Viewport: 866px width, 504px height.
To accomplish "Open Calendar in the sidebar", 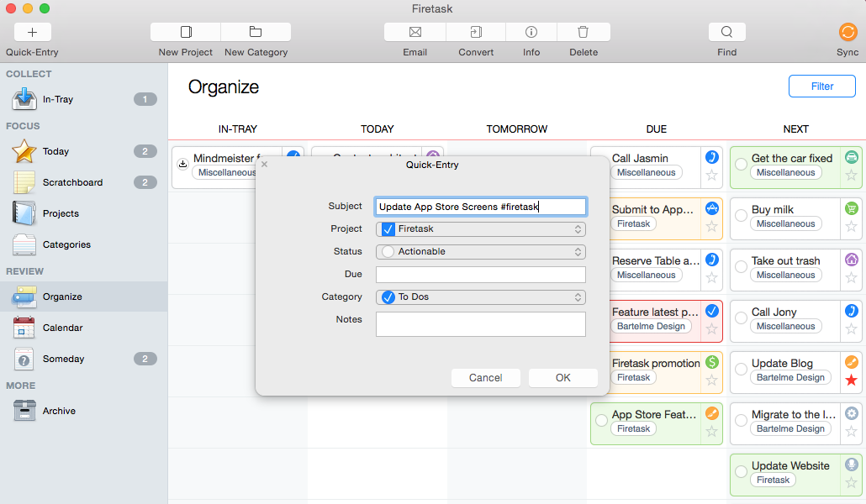I will click(83, 328).
